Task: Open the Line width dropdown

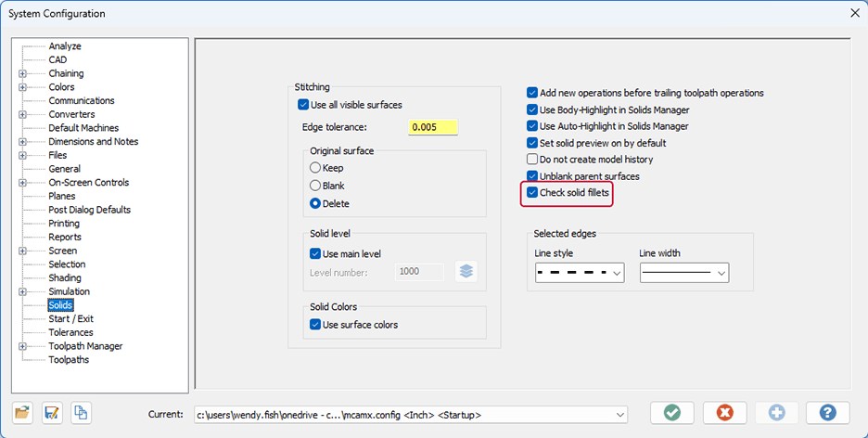Action: tap(683, 273)
